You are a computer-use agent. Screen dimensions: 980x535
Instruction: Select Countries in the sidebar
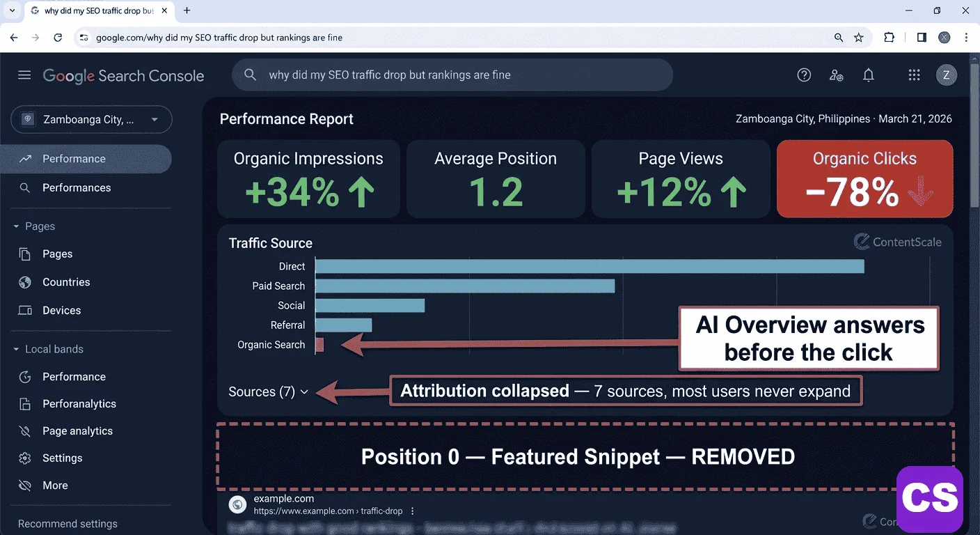click(66, 282)
